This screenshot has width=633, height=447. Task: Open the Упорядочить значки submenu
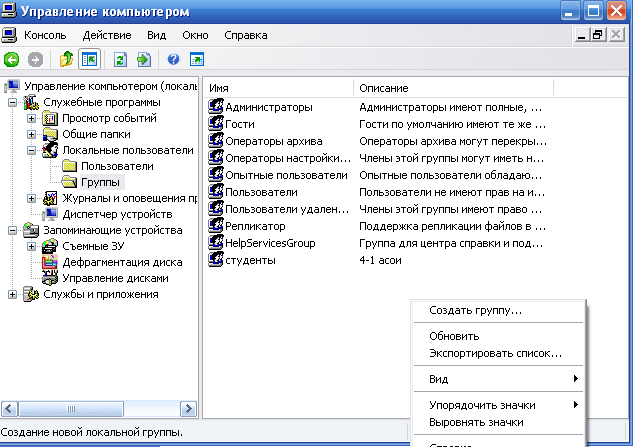tap(499, 405)
